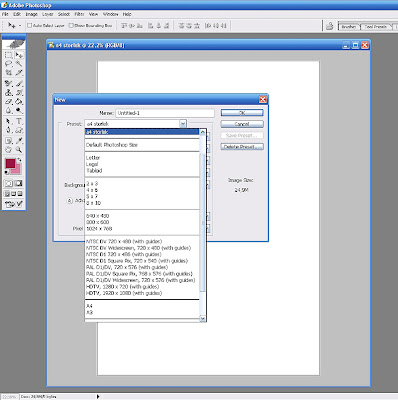Open the foreground color picker
Image resolution: width=398 pixels, height=400 pixels.
tap(10, 163)
